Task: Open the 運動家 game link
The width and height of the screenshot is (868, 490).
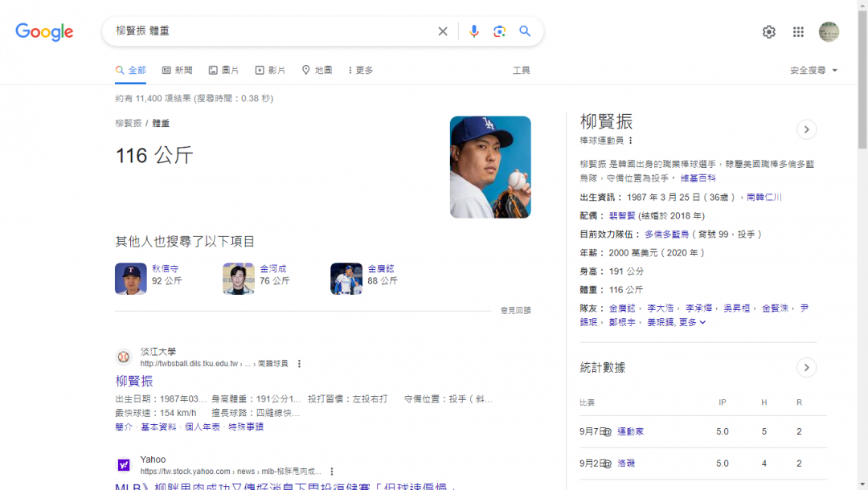Action: point(631,431)
